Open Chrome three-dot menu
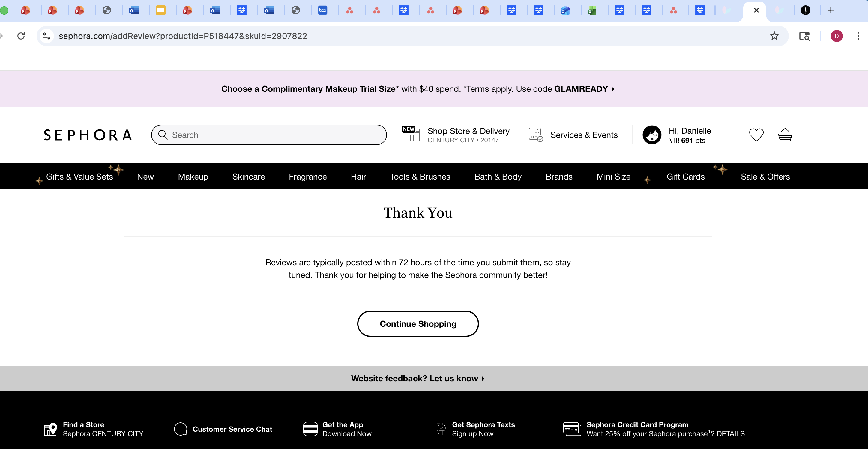 [858, 36]
